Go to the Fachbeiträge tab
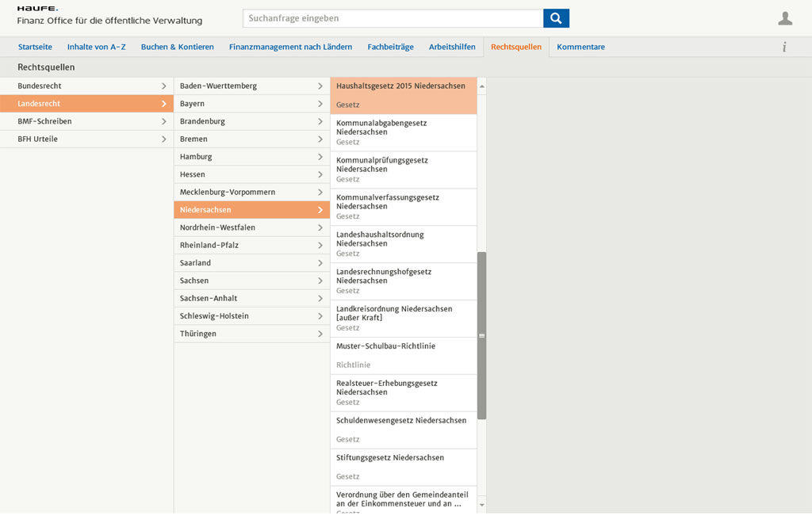Image resolution: width=812 pixels, height=531 pixels. (x=390, y=47)
